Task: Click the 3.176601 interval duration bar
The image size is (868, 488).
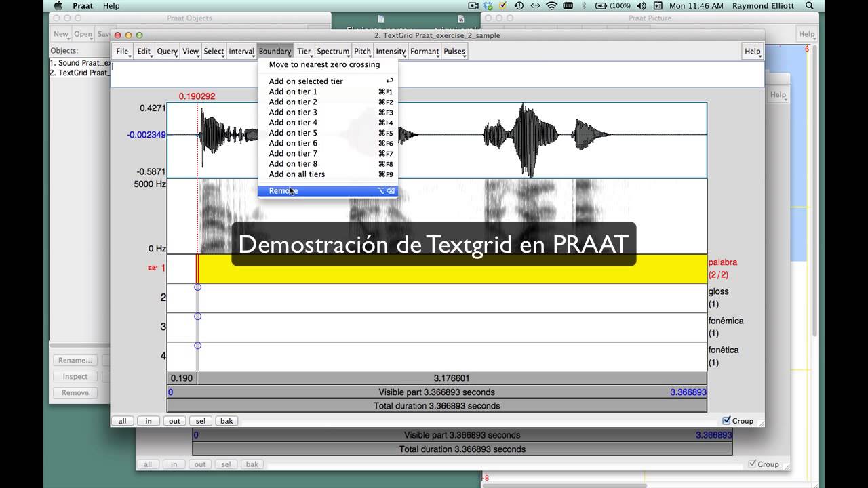Action: pyautogui.click(x=452, y=378)
